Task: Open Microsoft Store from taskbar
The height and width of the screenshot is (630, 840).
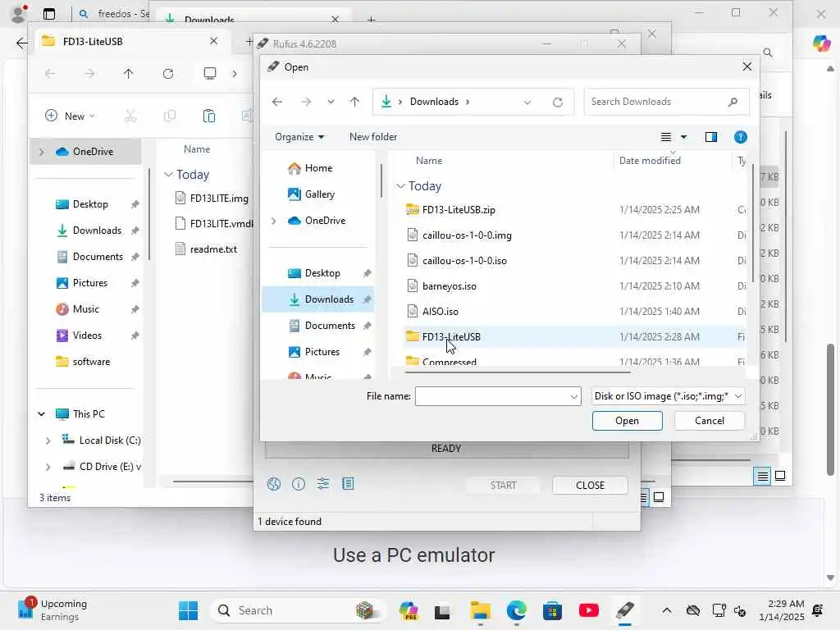Action: [552, 610]
